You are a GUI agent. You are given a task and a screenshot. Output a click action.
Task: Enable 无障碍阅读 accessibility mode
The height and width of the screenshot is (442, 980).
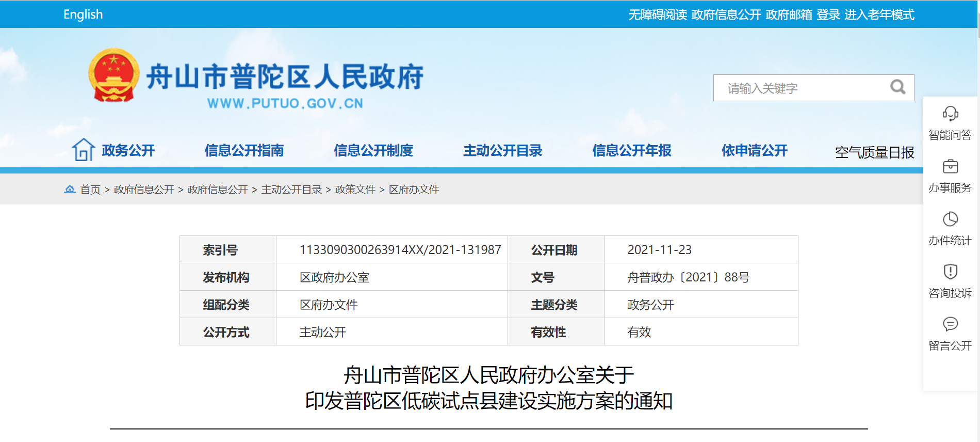tap(657, 14)
